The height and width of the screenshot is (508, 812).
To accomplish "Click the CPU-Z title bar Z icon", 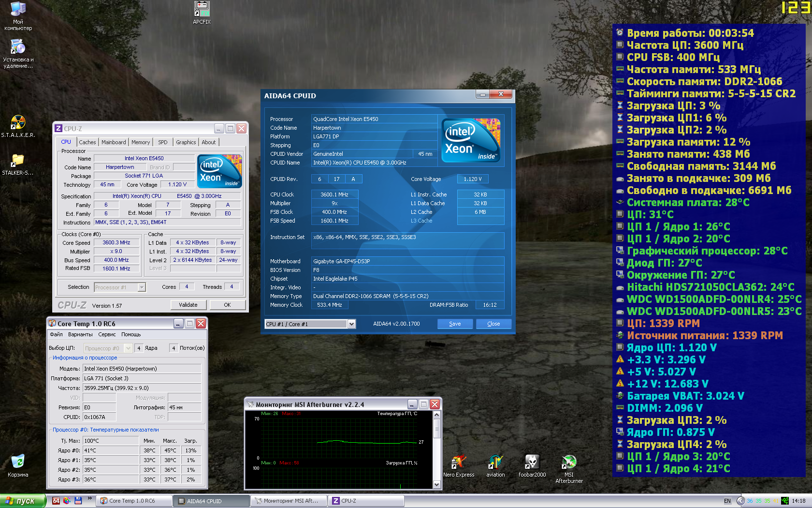I will coord(58,128).
